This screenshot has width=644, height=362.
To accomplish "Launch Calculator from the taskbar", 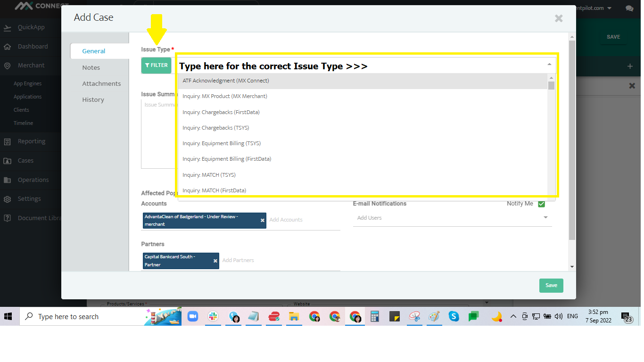I will (x=375, y=317).
